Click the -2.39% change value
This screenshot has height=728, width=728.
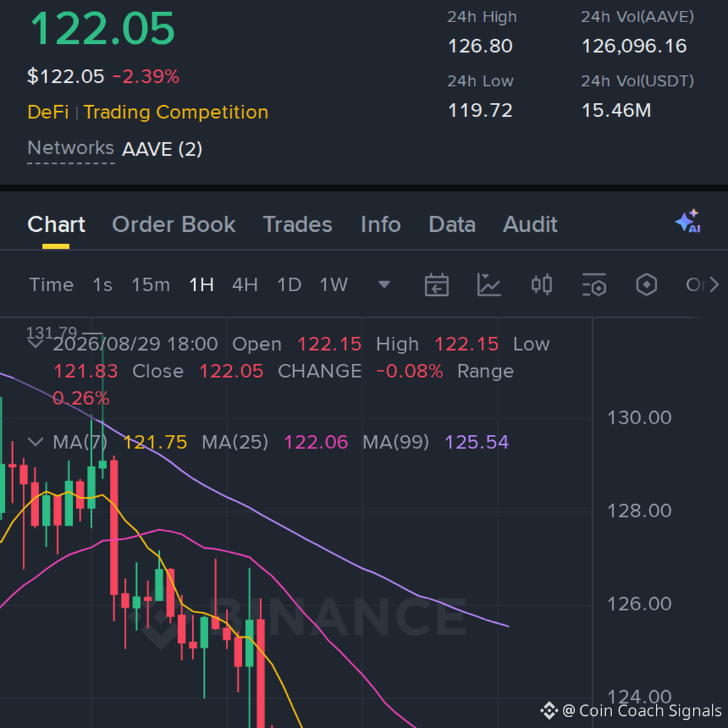pyautogui.click(x=146, y=77)
